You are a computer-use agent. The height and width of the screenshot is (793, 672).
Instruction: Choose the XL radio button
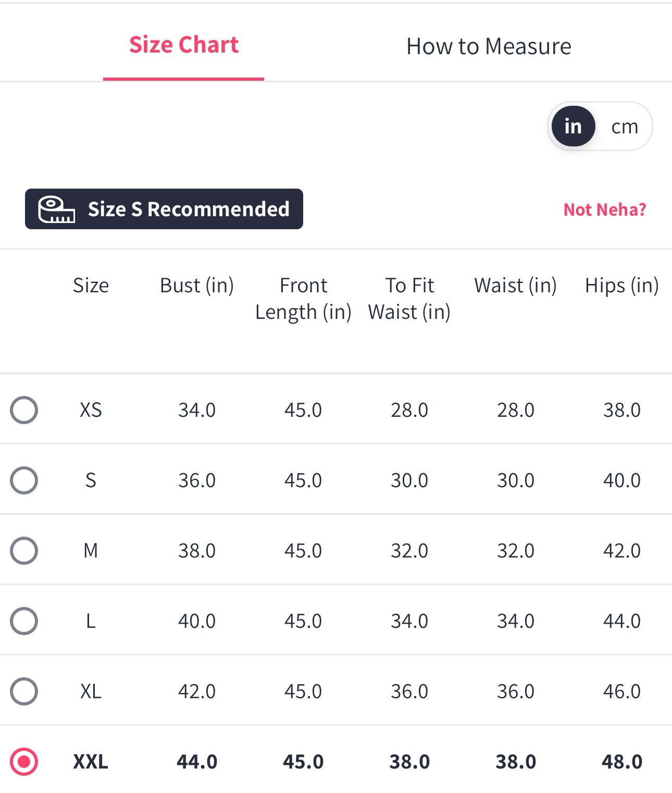(24, 691)
